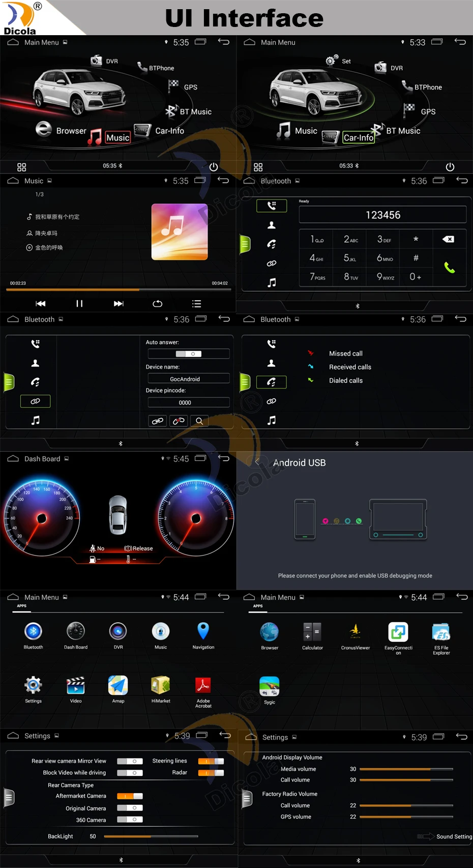
Task: Toggle Rear view camera Mirror View switch
Action: (130, 761)
